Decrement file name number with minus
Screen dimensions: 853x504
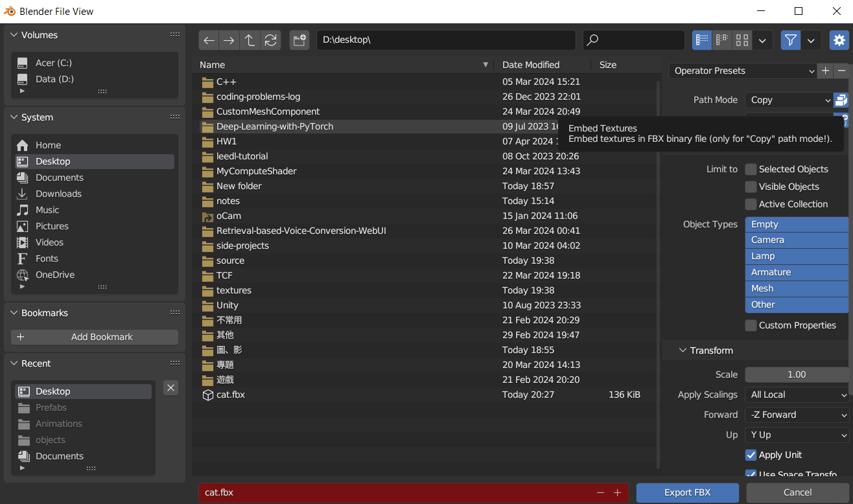tap(601, 492)
